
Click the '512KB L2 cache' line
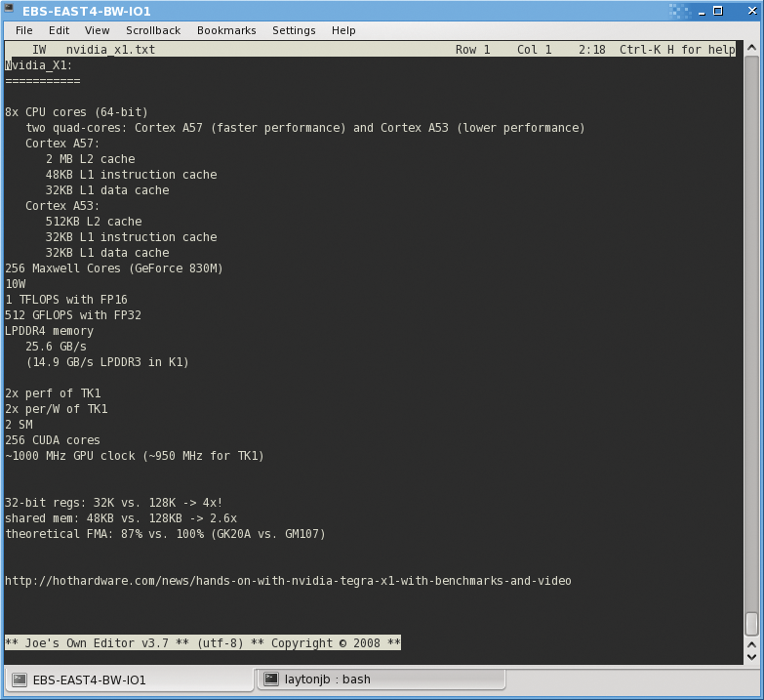click(x=94, y=221)
